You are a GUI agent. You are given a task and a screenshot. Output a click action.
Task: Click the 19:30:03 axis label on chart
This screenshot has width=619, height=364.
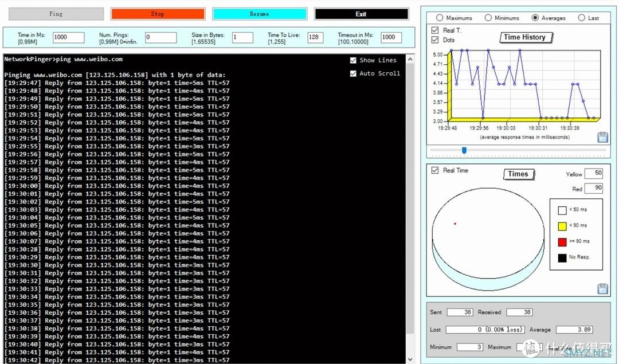click(506, 128)
